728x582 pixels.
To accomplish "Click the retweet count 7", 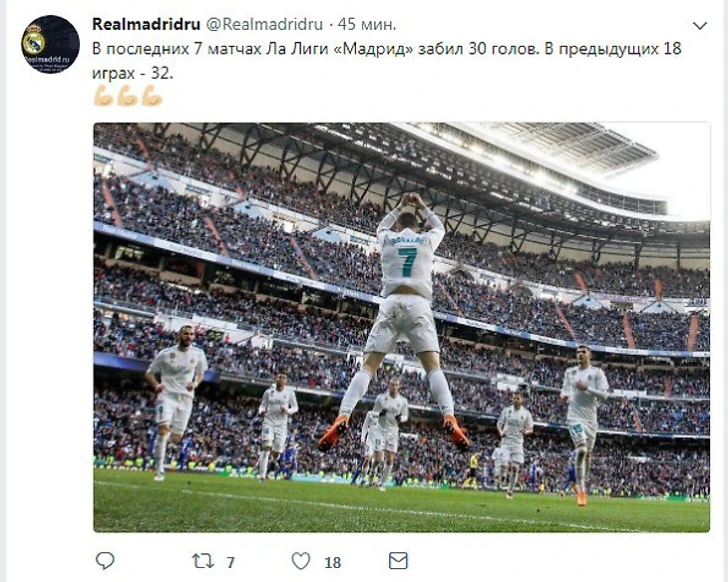I will (x=230, y=563).
